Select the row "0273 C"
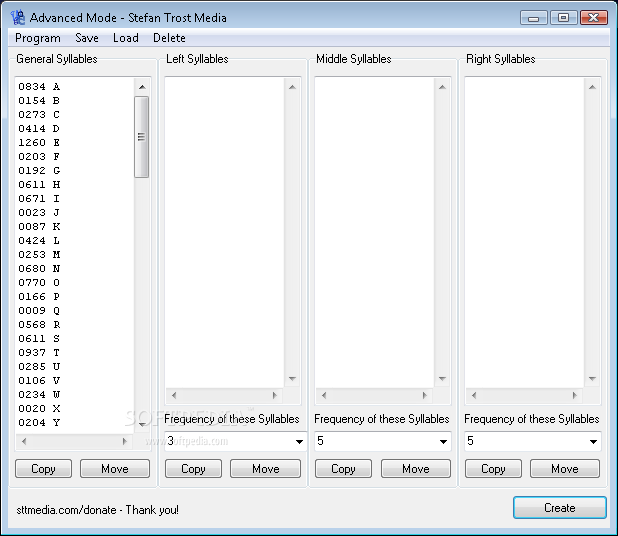This screenshot has width=618, height=536. (x=39, y=115)
